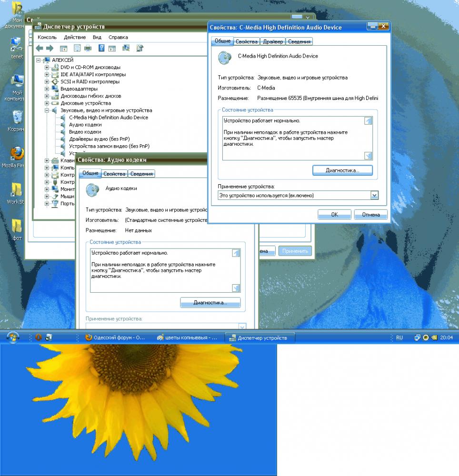459x476 pixels.
Task: Click the Forward arrow in Device Manager toolbar
Action: (x=50, y=48)
